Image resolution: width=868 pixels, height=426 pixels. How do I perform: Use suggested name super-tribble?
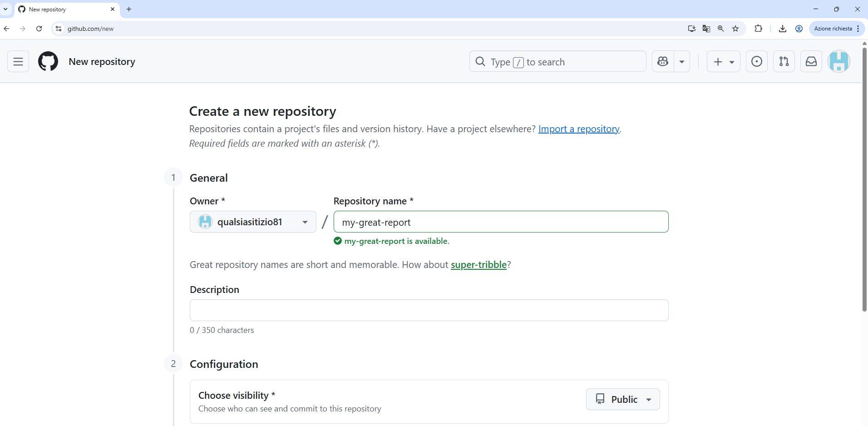[x=478, y=265]
